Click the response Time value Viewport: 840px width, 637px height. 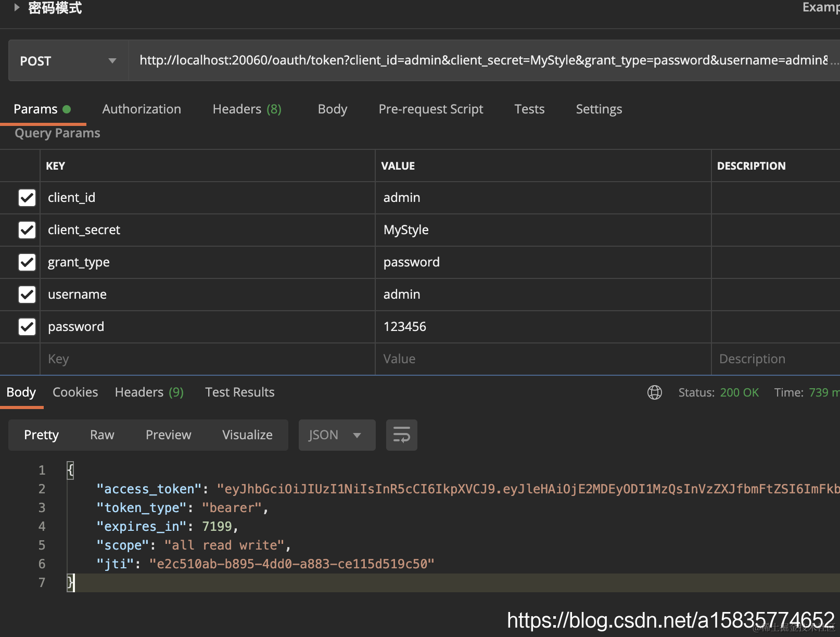pyautogui.click(x=824, y=392)
